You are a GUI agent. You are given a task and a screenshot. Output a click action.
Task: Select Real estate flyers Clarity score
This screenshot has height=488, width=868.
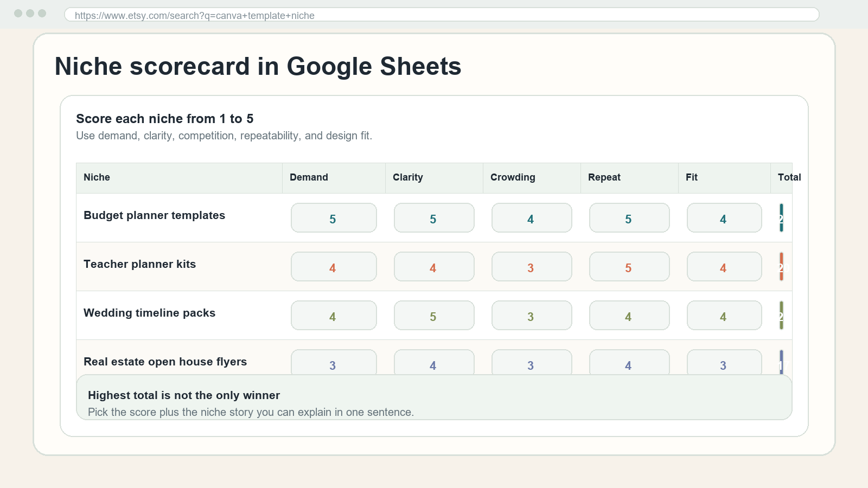tap(434, 362)
